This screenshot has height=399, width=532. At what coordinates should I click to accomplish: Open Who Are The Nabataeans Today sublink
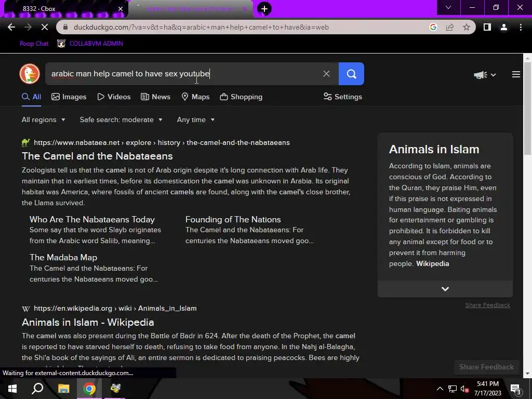pos(92,220)
